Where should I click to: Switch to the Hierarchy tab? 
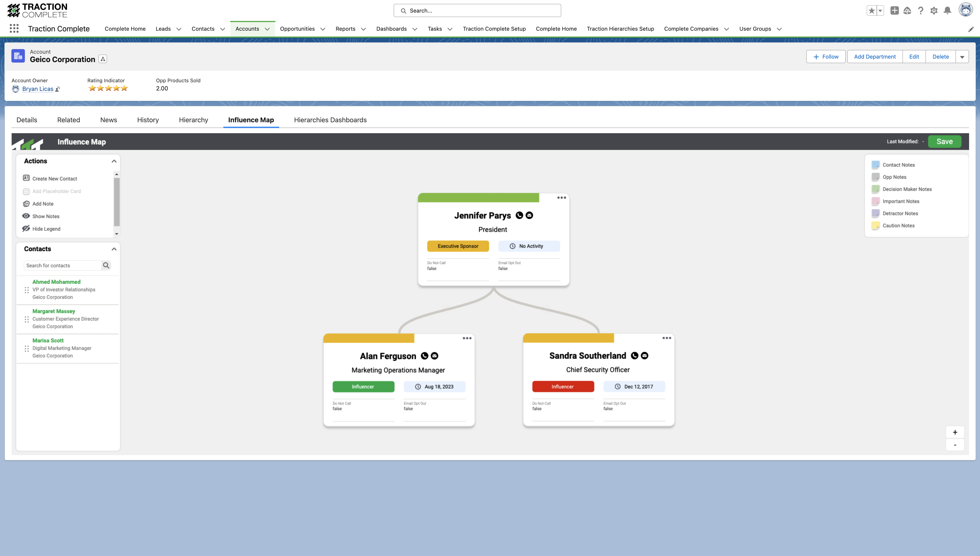pos(193,120)
